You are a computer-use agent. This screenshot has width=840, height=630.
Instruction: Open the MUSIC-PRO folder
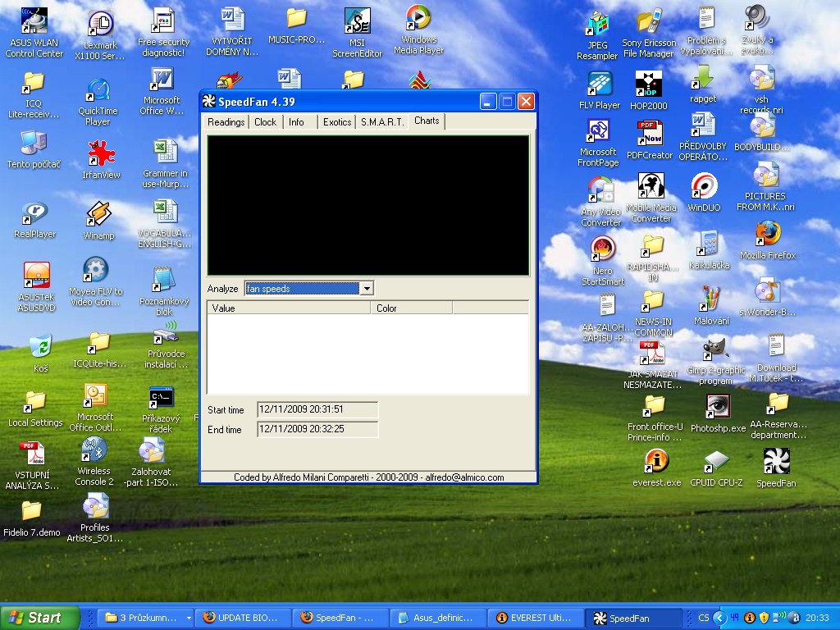coord(296,25)
